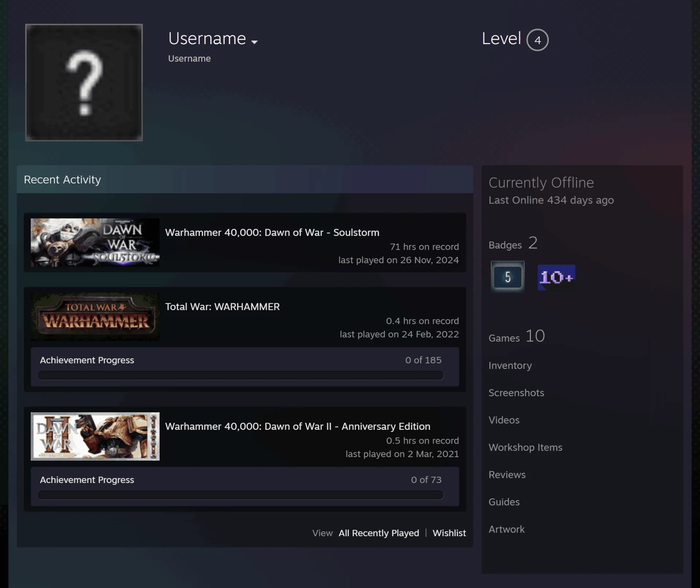This screenshot has width=700, height=588.
Task: Select the large Username heading
Action: [207, 39]
